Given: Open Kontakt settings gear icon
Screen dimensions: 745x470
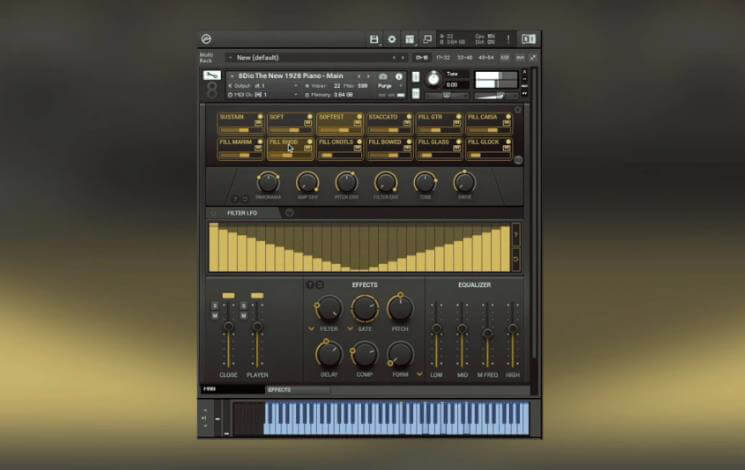Looking at the screenshot, I should pyautogui.click(x=391, y=39).
